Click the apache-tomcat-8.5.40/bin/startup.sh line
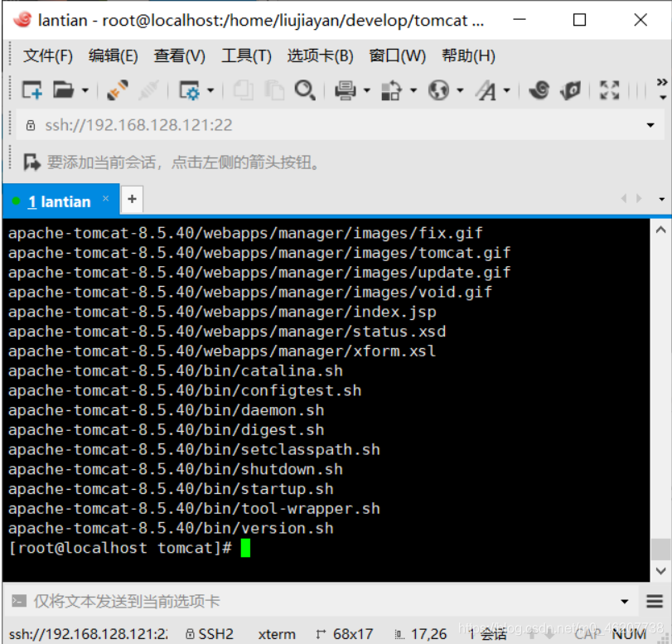The image size is (672, 644). click(x=171, y=489)
